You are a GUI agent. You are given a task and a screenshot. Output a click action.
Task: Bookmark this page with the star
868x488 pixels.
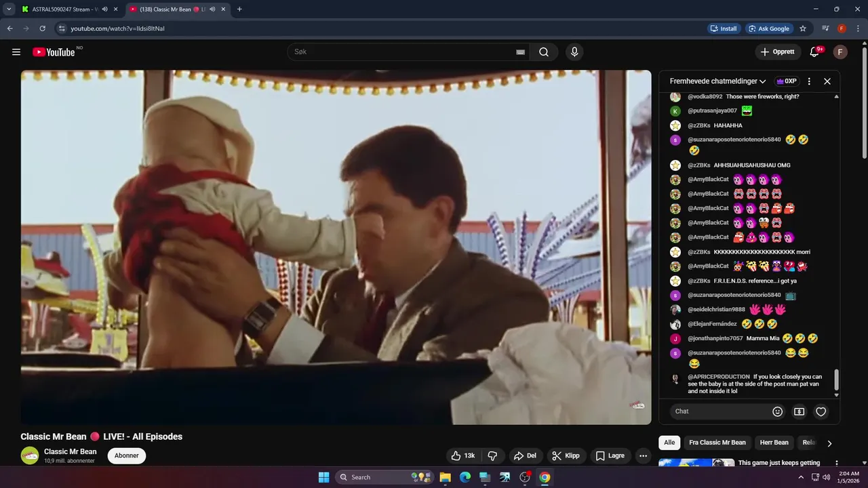tap(803, 28)
